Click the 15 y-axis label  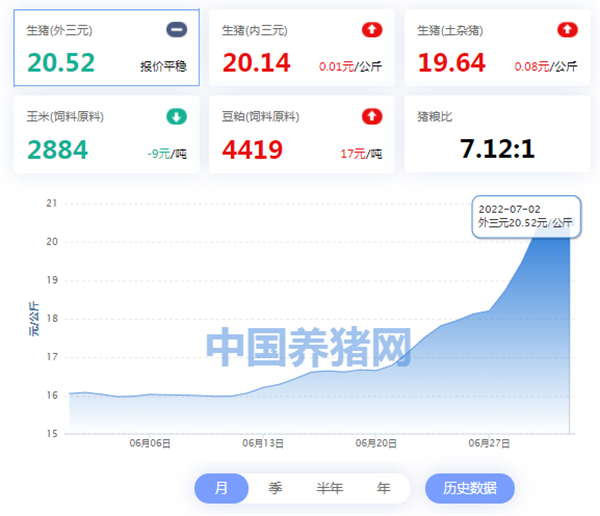click(52, 434)
